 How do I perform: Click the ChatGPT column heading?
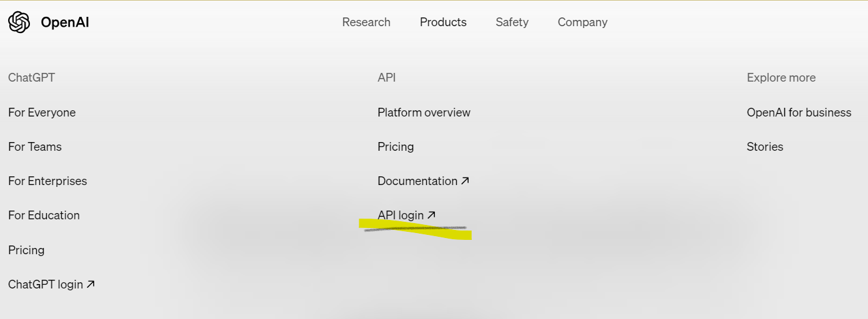click(x=31, y=78)
